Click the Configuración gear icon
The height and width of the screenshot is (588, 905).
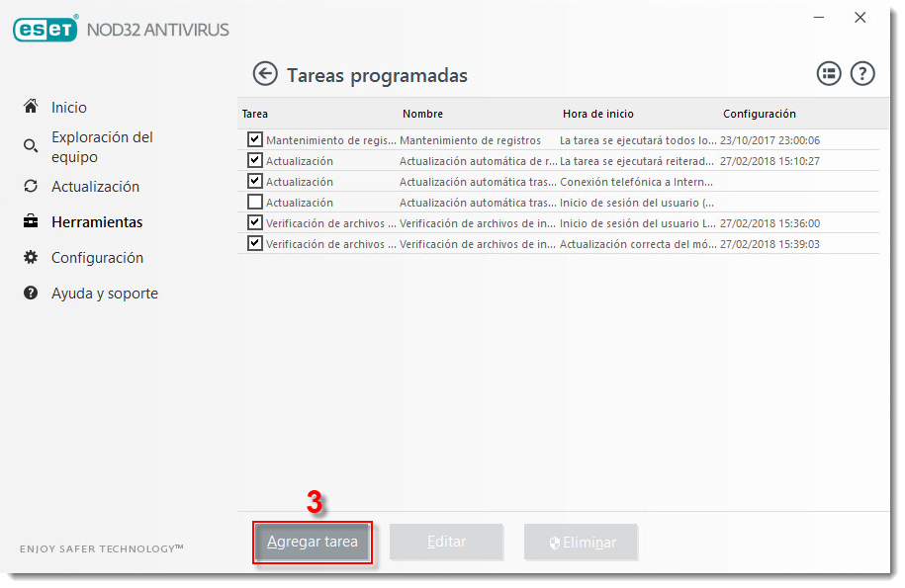31,257
